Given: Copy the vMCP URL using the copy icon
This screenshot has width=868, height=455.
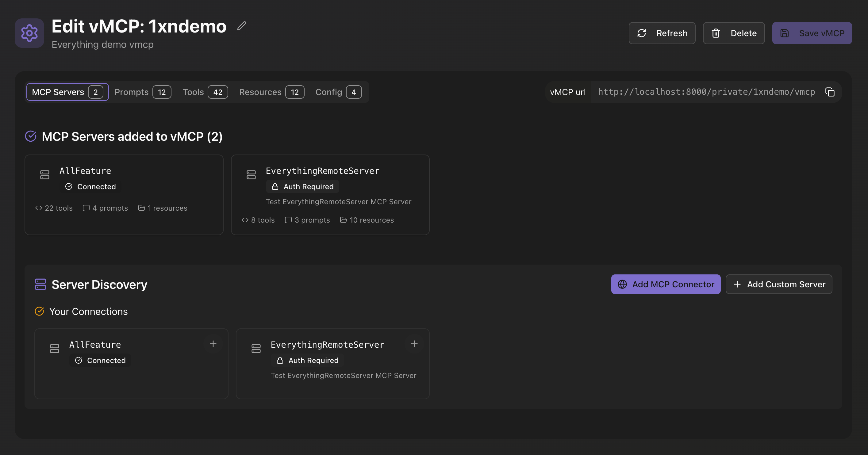Looking at the screenshot, I should [830, 92].
